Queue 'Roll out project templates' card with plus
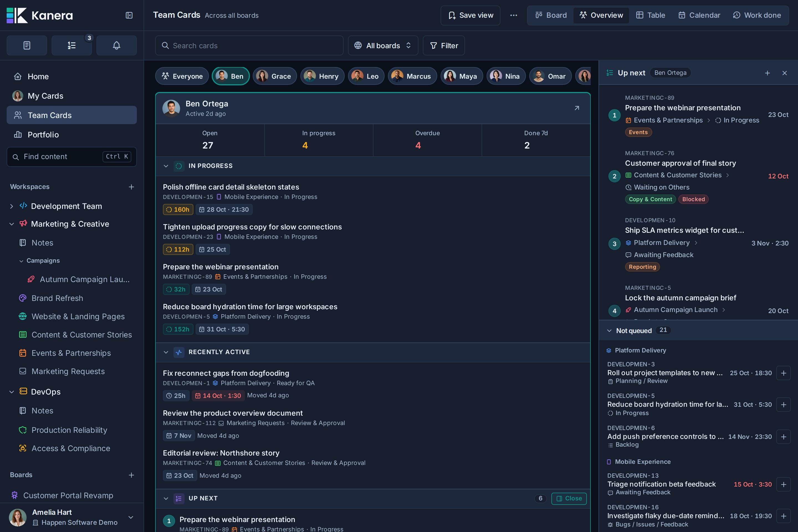 point(783,373)
